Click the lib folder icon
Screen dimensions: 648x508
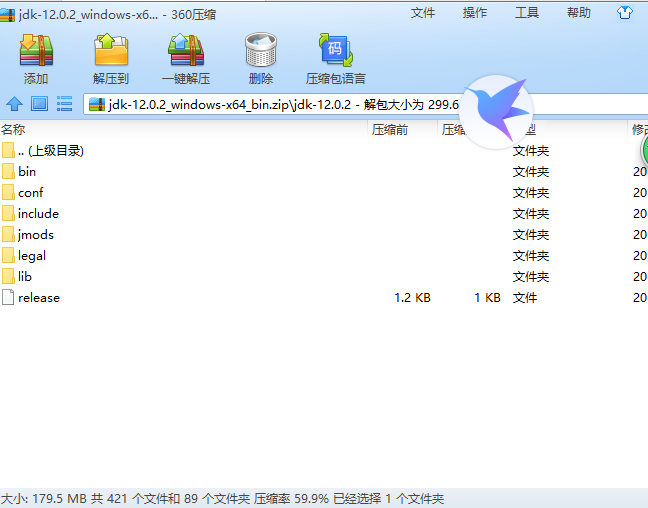point(8,277)
